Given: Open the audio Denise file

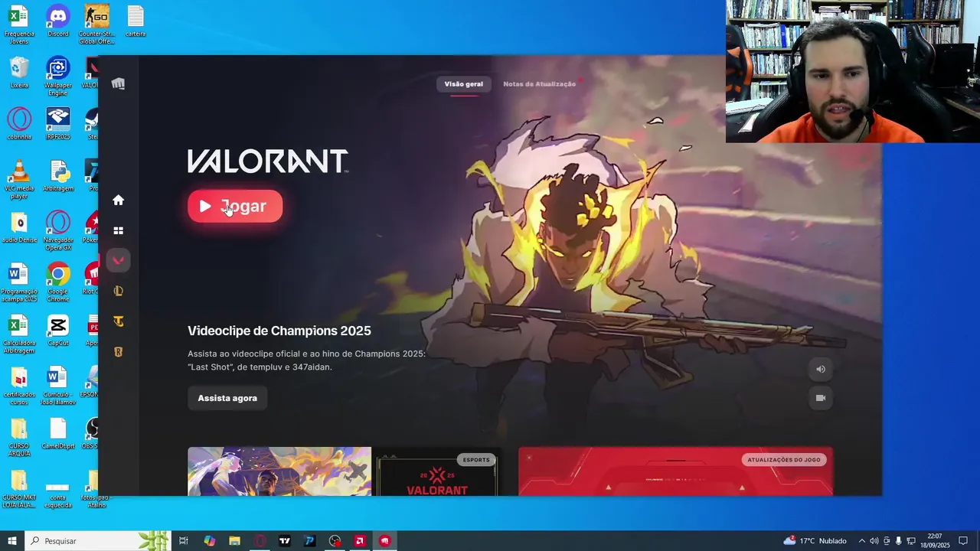Looking at the screenshot, I should (x=19, y=227).
